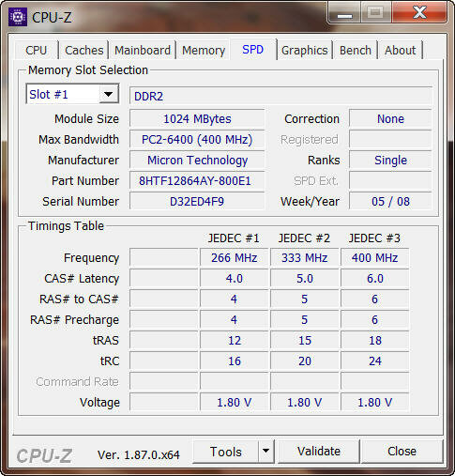Go to the Mainboard tab
455x476 pixels.
(x=143, y=50)
